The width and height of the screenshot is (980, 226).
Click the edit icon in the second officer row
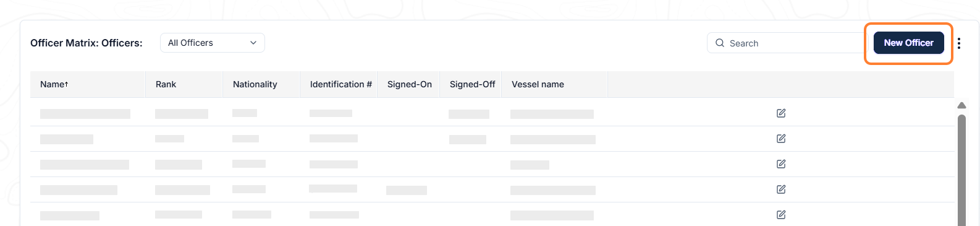coord(781,139)
